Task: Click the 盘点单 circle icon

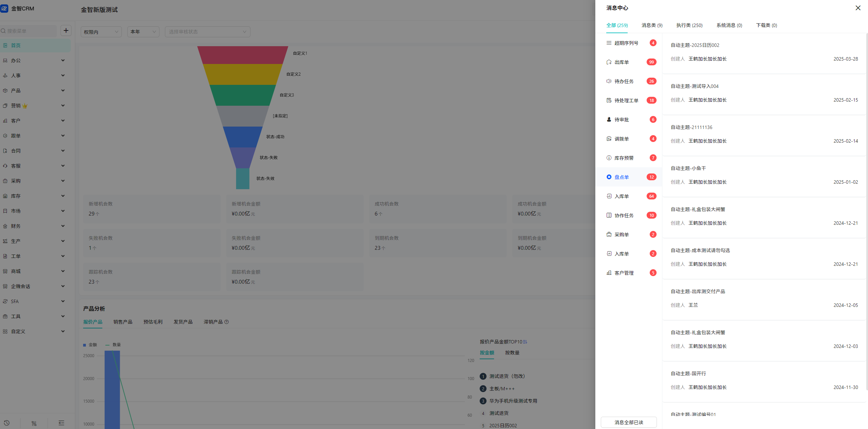Action: [x=609, y=177]
